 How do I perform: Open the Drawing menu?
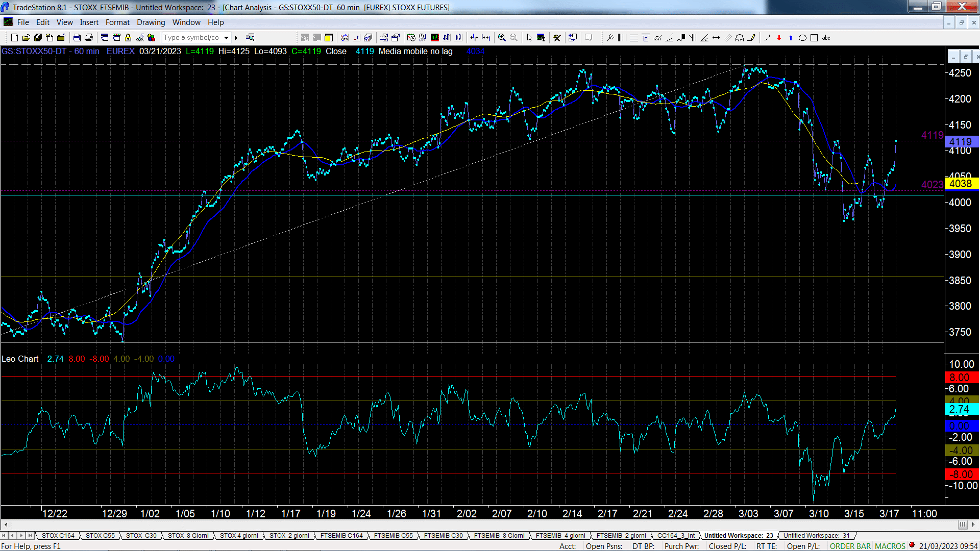point(151,22)
